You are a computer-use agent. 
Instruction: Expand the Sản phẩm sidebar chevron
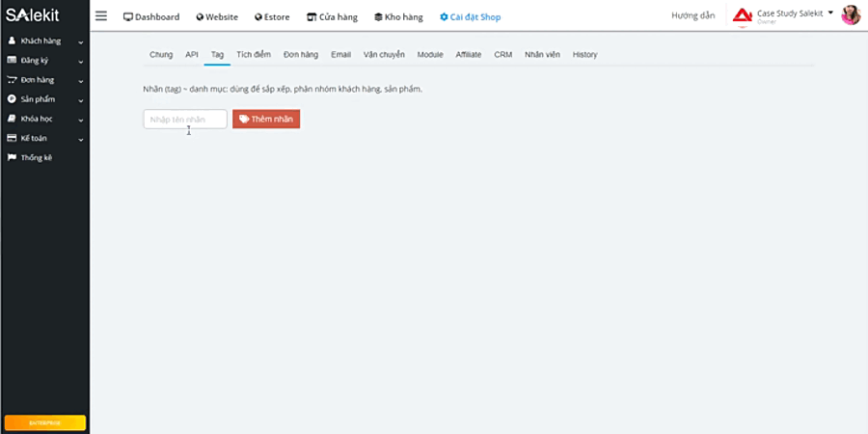[81, 100]
